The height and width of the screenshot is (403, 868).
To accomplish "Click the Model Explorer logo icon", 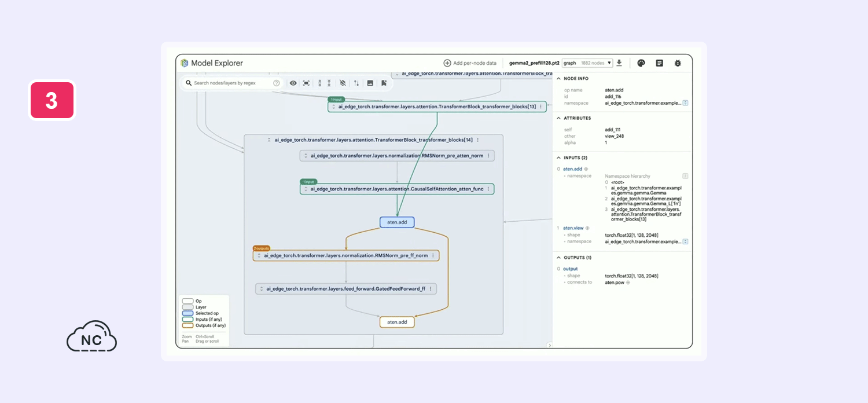I will tap(185, 63).
